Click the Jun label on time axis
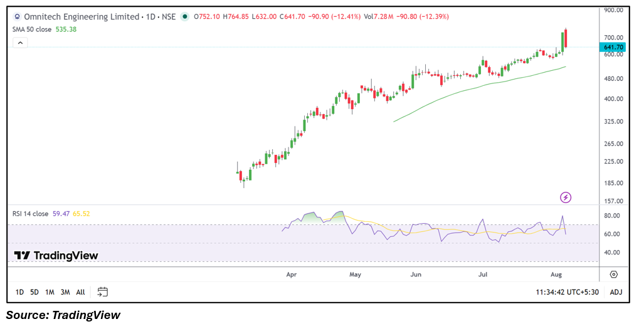Viewport: 644px width, 324px height. point(416,274)
